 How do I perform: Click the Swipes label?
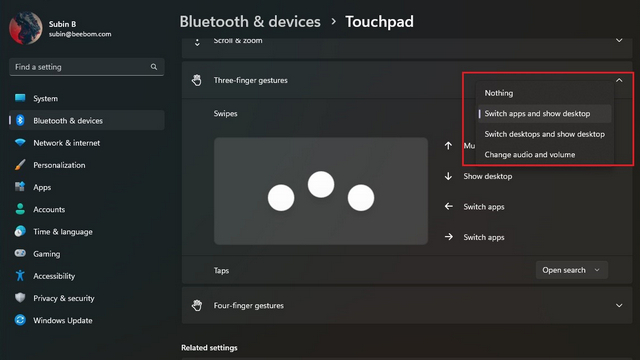[225, 113]
